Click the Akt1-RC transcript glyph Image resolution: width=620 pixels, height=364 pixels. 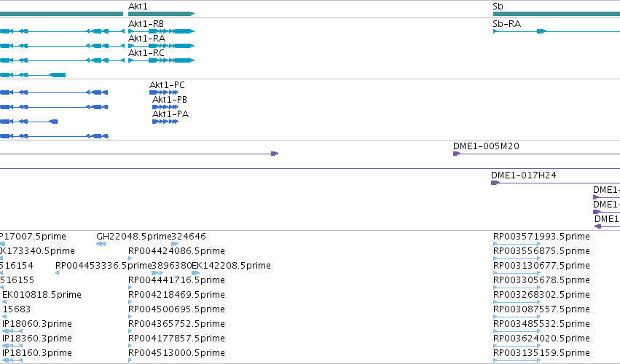161,60
